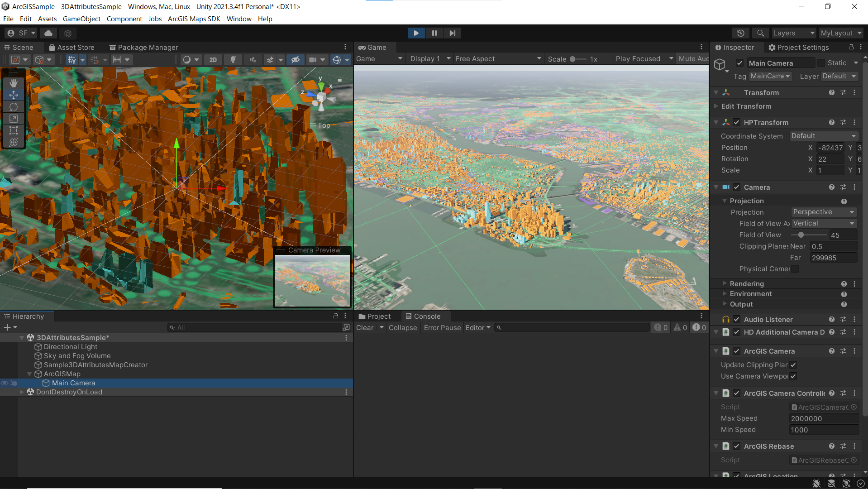868x489 pixels.
Task: Expand the DontDestroyOnLoad item
Action: click(x=22, y=392)
